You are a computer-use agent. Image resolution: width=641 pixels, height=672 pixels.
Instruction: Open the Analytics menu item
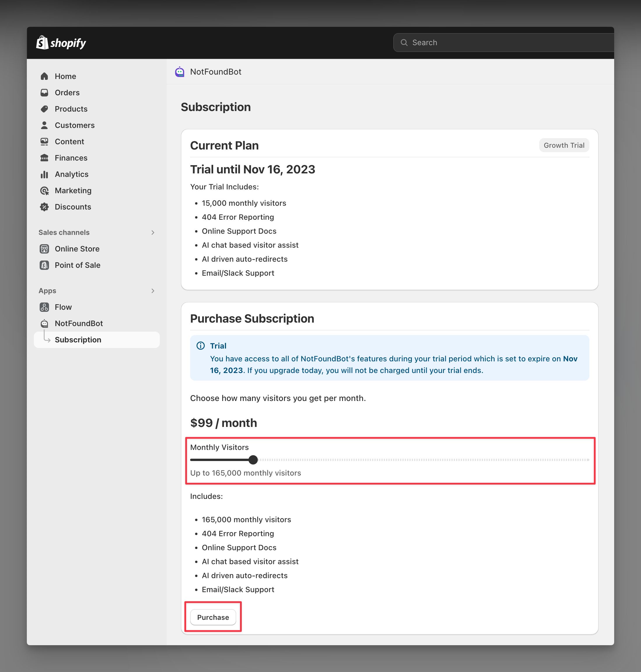[x=97, y=174]
